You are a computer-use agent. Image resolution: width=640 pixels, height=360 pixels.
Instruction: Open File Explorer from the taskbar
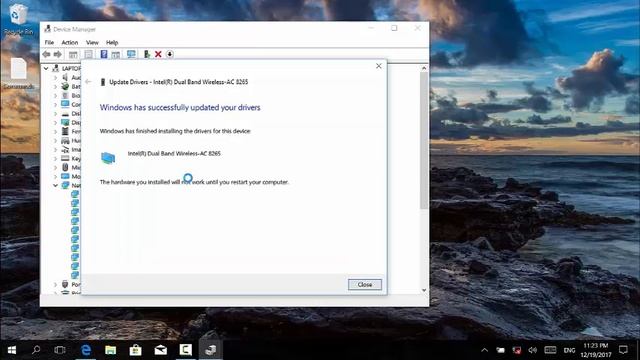(111, 350)
